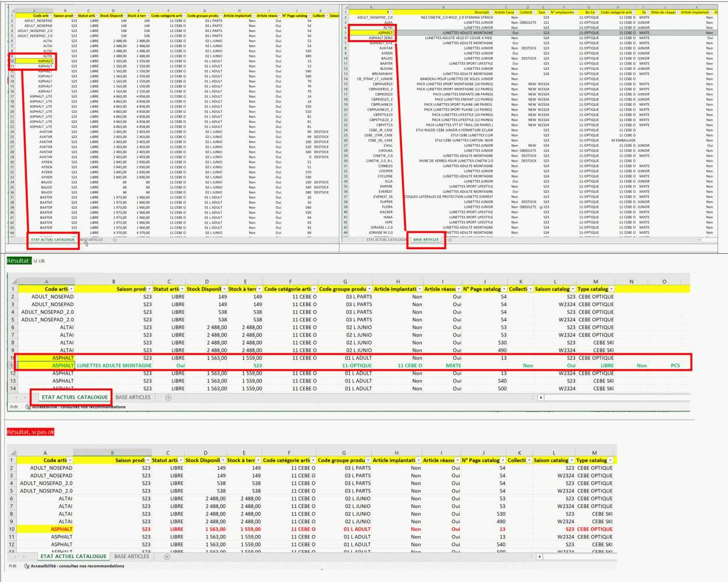Switch to BASE ARTICLES tab in 'si ok' workbook
The image size is (728, 582).
tap(133, 398)
